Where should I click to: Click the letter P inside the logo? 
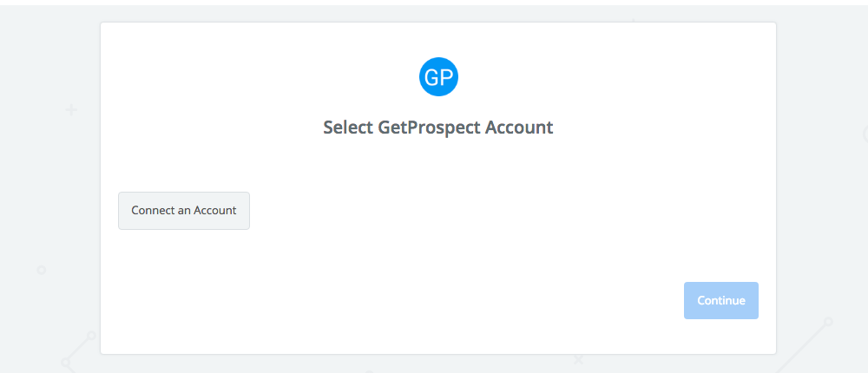pyautogui.click(x=446, y=77)
